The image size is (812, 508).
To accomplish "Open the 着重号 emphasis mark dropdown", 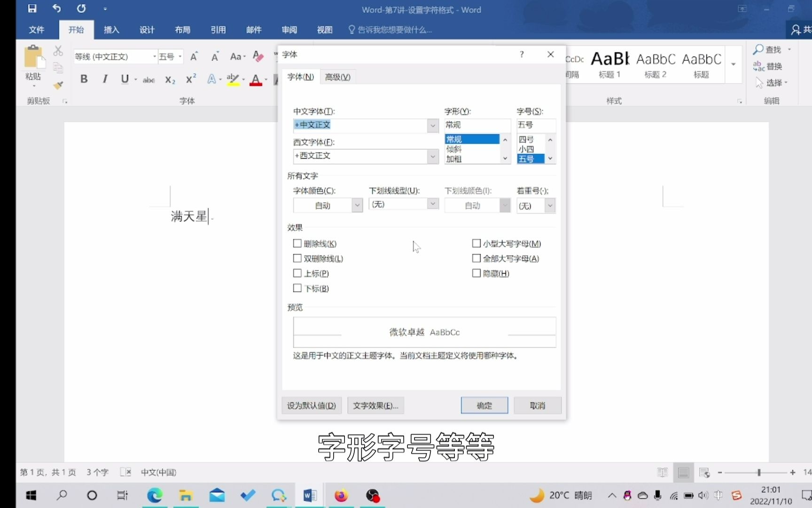I will click(550, 206).
